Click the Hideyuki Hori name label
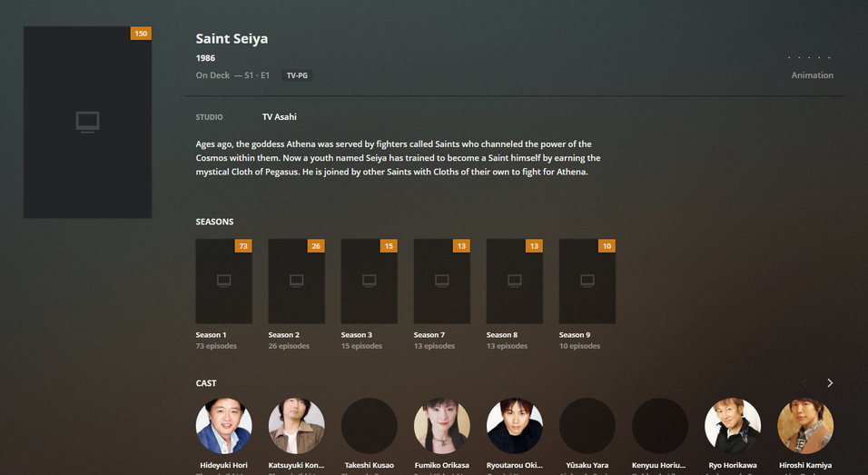The image size is (868, 475). (x=223, y=466)
